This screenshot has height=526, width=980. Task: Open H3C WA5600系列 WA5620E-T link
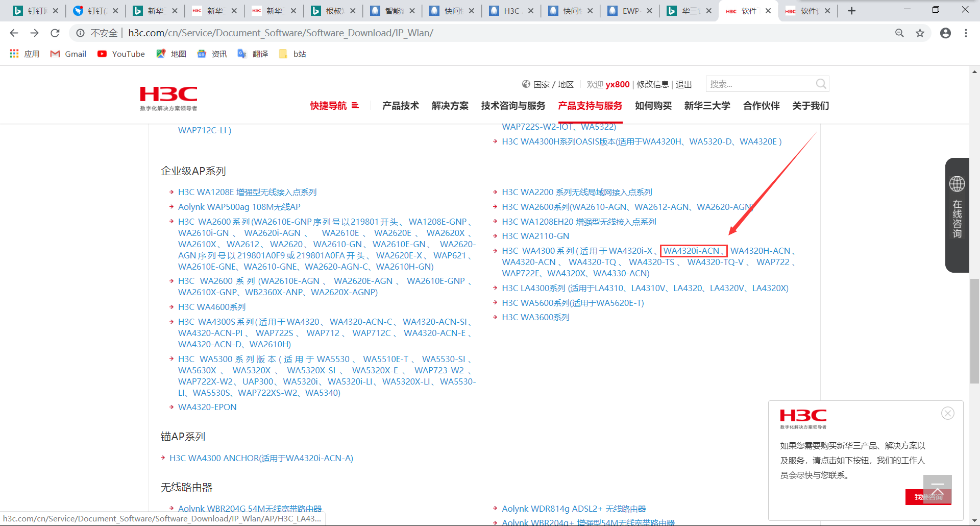coord(573,303)
